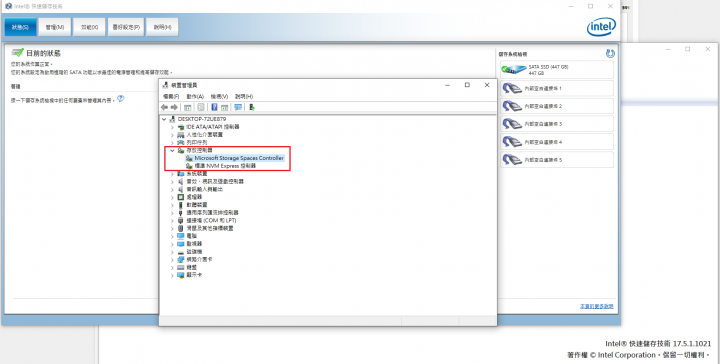Select 標準 NVM Express 控制器 entry
The image size is (720, 364).
pyautogui.click(x=225, y=166)
